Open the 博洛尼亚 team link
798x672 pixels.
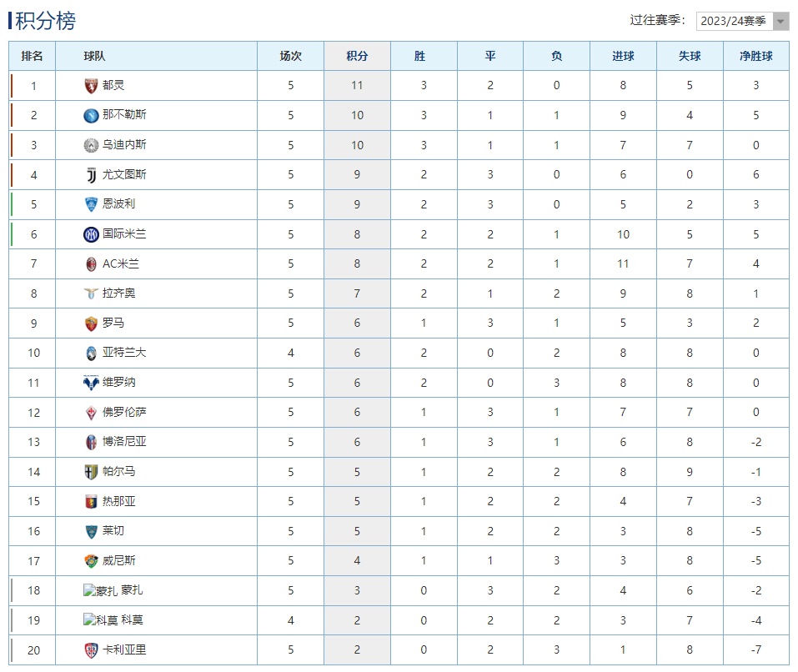pos(124,442)
